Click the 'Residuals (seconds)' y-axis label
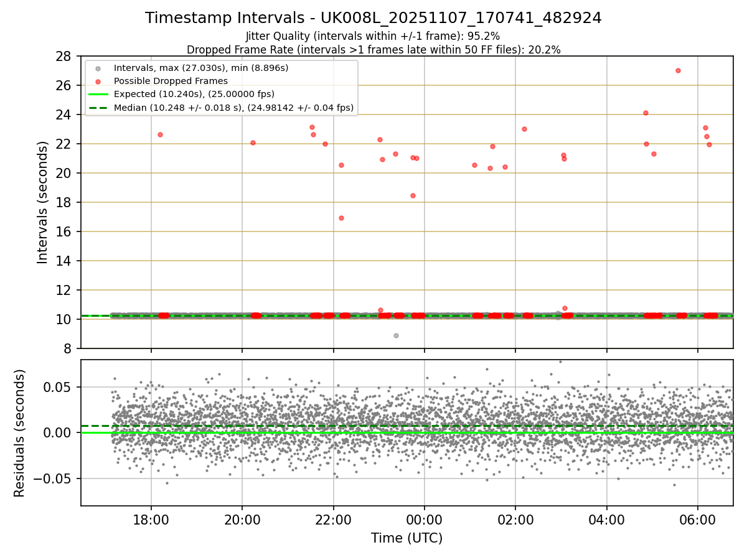 [x=20, y=433]
